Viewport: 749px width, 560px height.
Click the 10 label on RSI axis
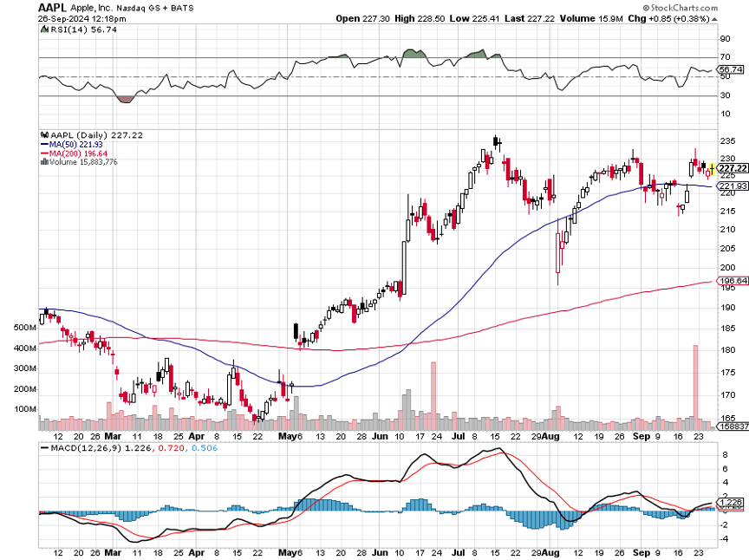click(x=725, y=114)
